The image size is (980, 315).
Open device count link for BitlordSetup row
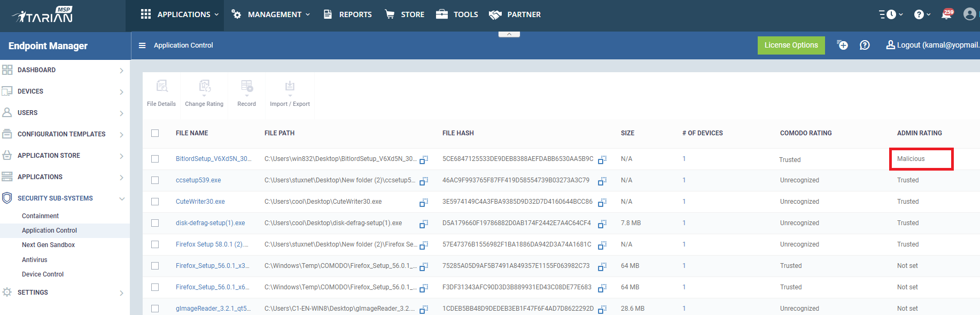pos(684,159)
